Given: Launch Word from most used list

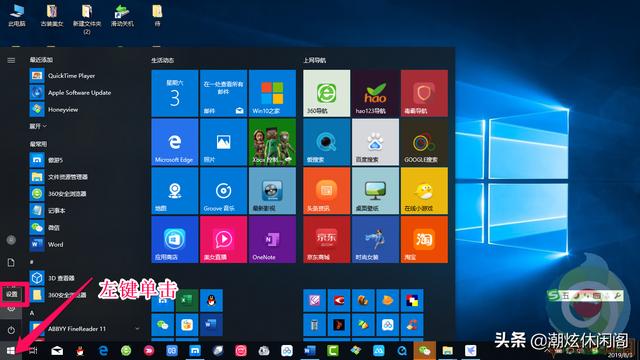Looking at the screenshot, I should pyautogui.click(x=84, y=244).
